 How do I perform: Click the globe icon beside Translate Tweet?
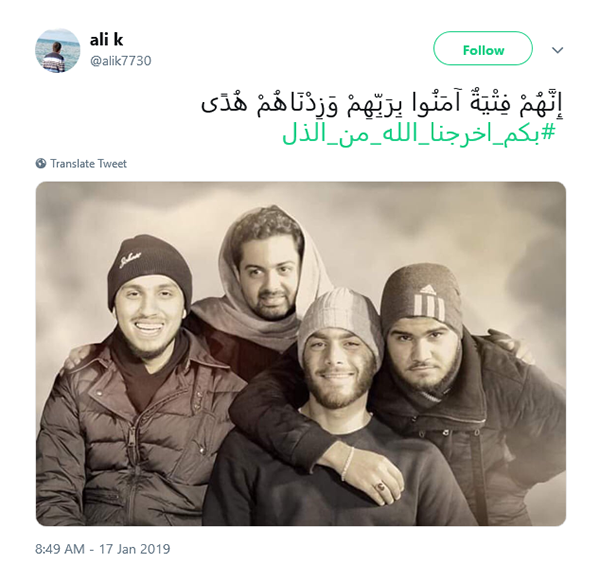[41, 163]
